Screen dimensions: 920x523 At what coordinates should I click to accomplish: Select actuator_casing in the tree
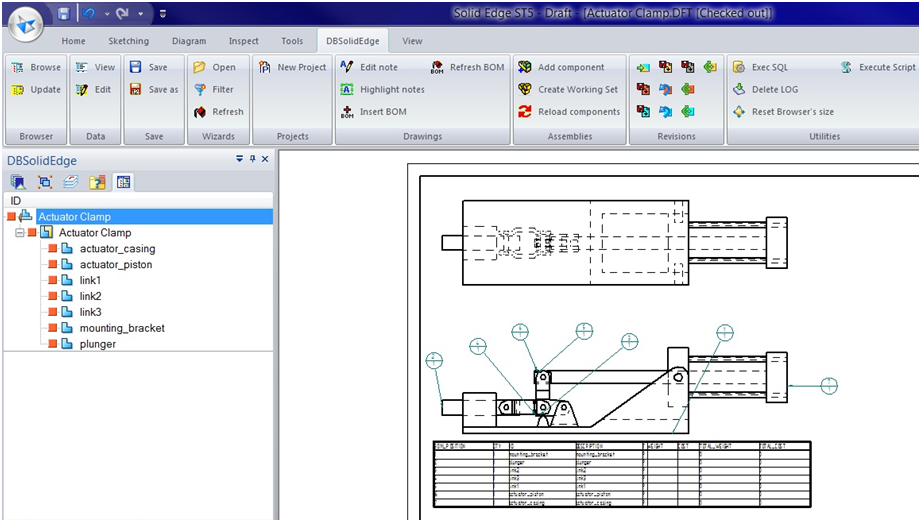(117, 249)
